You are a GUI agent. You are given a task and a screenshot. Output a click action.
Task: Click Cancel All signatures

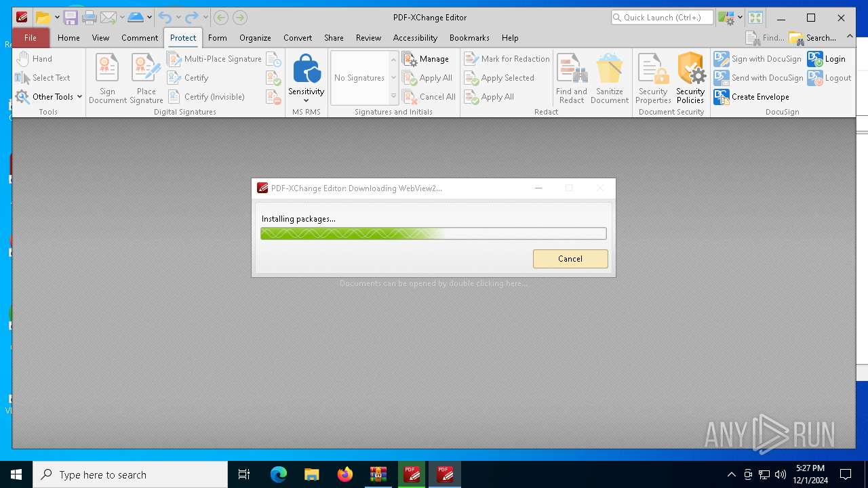coord(429,97)
